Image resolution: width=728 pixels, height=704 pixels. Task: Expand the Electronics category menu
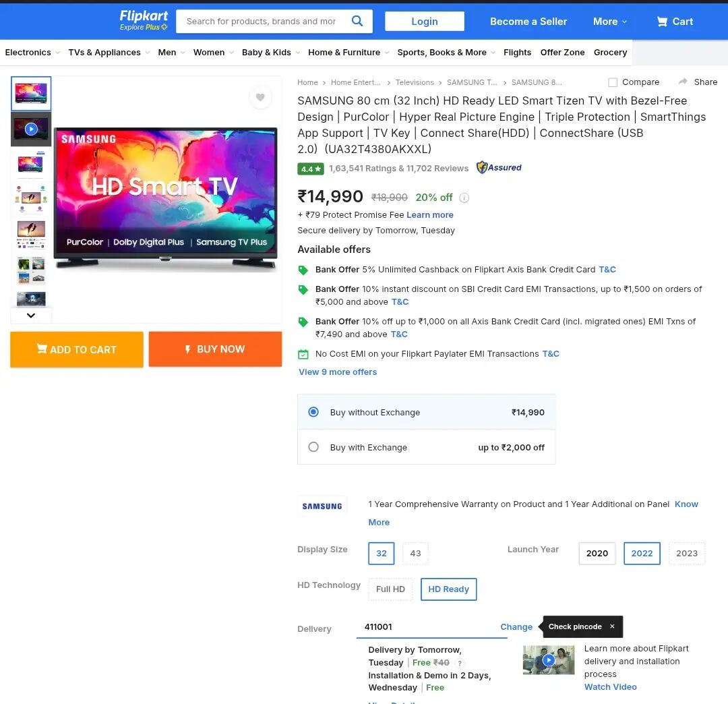[32, 53]
